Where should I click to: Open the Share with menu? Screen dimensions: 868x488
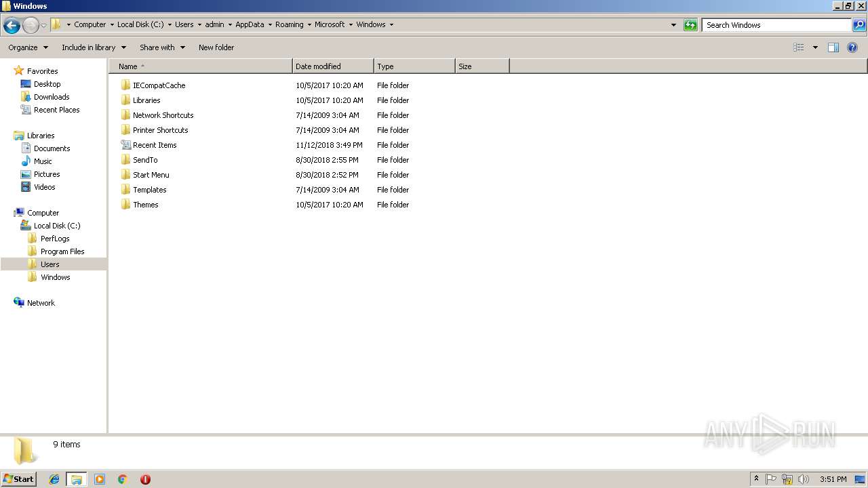click(162, 47)
